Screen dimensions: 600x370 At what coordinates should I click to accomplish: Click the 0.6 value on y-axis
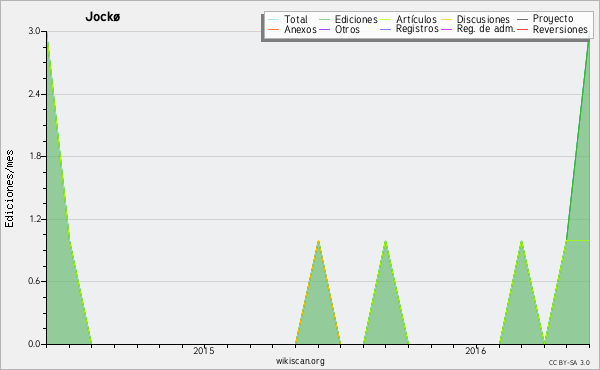[x=34, y=281]
